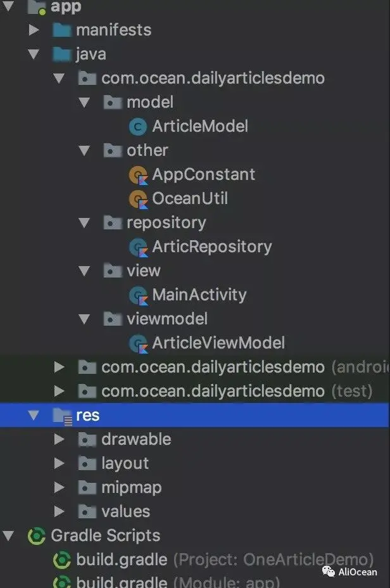Click the AppConstant Kotlin file icon
Image resolution: width=390 pixels, height=588 pixels.
pyautogui.click(x=137, y=175)
